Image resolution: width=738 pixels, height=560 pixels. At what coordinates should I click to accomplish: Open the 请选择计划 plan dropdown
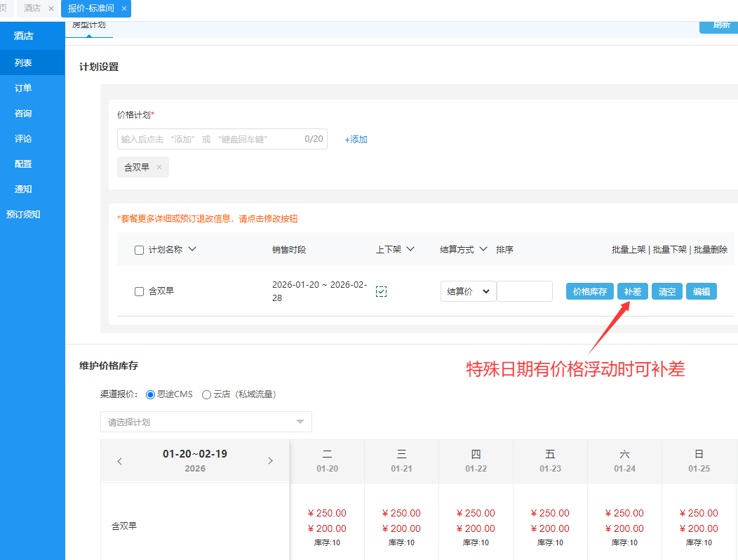pyautogui.click(x=206, y=422)
